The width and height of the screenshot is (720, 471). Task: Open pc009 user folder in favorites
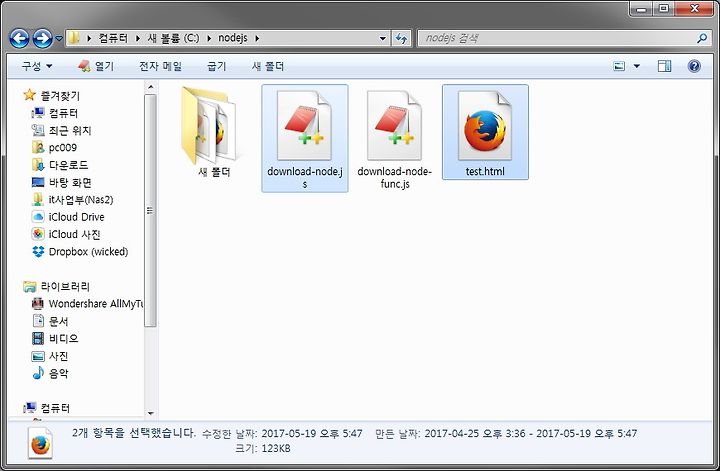pyautogui.click(x=63, y=147)
